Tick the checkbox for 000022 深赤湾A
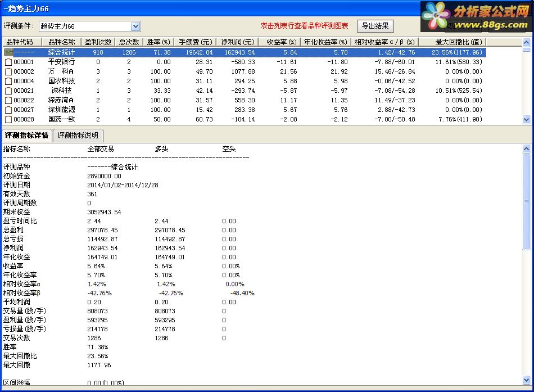 click(x=8, y=100)
